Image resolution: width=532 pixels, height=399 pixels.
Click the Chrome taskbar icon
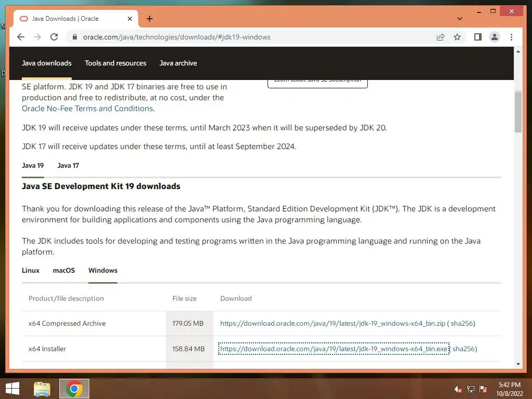click(x=74, y=389)
